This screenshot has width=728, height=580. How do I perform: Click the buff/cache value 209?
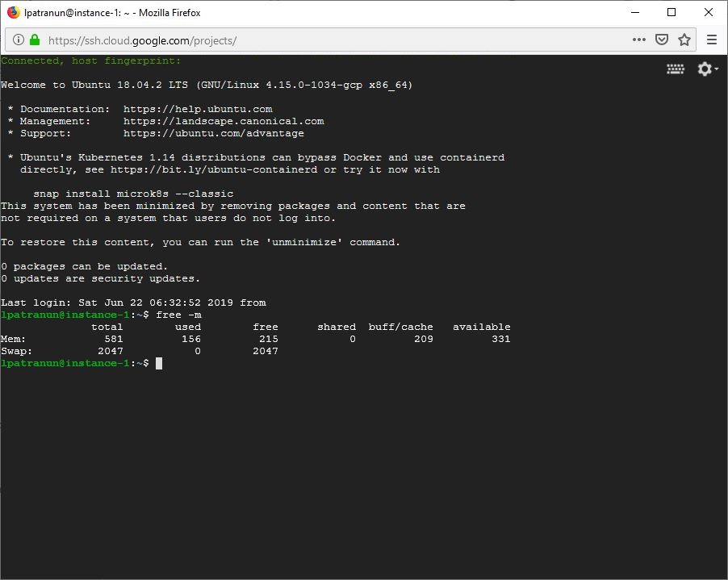click(424, 339)
